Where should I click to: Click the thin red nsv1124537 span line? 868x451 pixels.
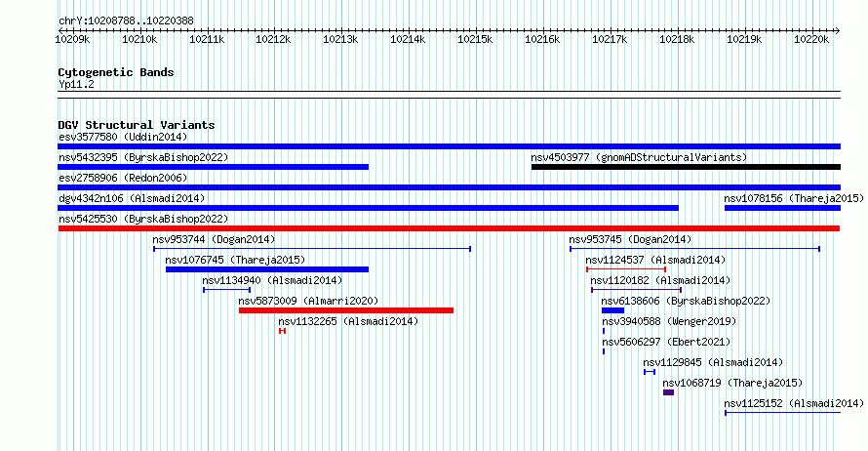click(626, 269)
